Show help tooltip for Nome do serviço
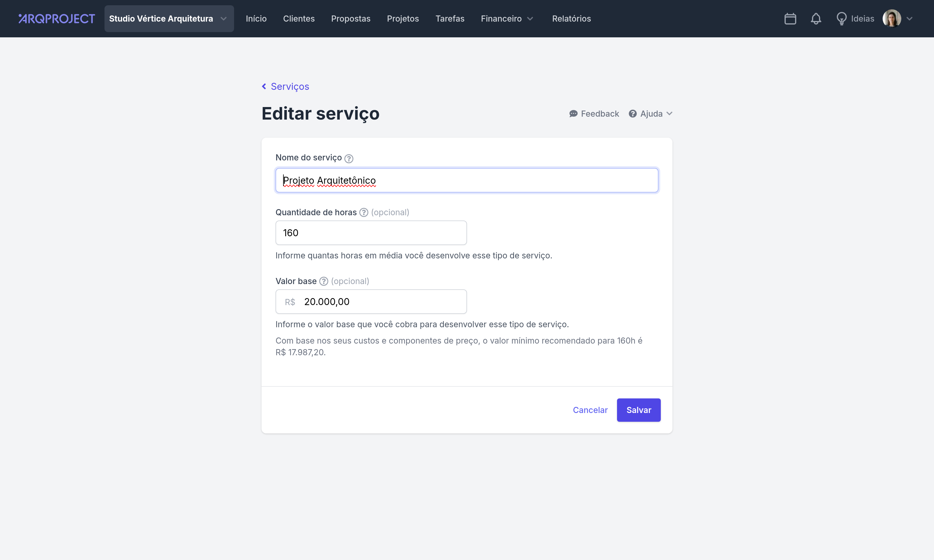Image resolution: width=934 pixels, height=560 pixels. pos(349,158)
